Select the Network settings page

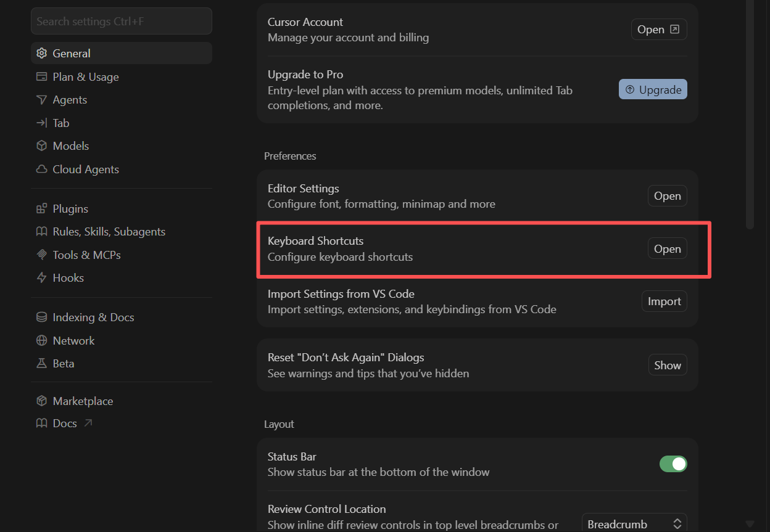pyautogui.click(x=122, y=340)
